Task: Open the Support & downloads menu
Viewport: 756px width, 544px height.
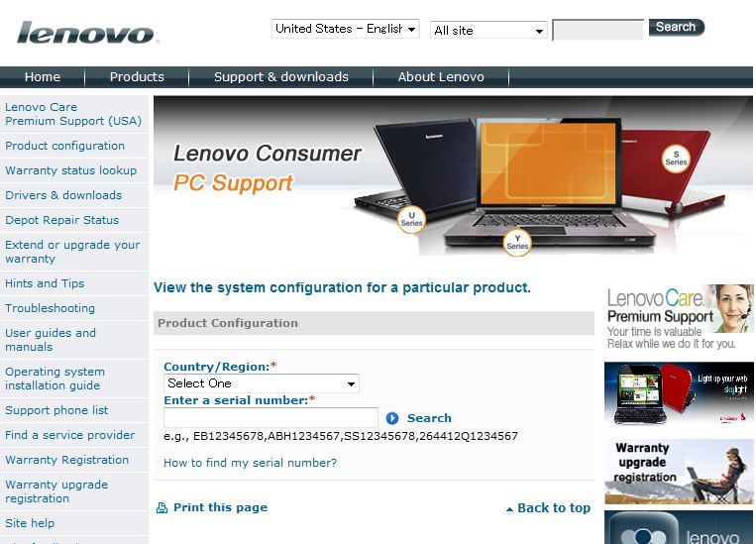Action: coord(281,77)
